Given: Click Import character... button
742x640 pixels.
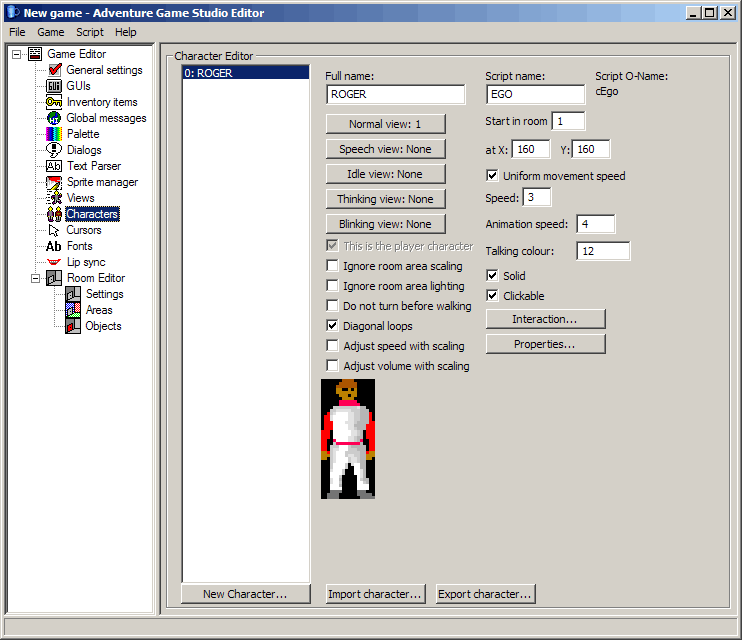Looking at the screenshot, I should (375, 594).
